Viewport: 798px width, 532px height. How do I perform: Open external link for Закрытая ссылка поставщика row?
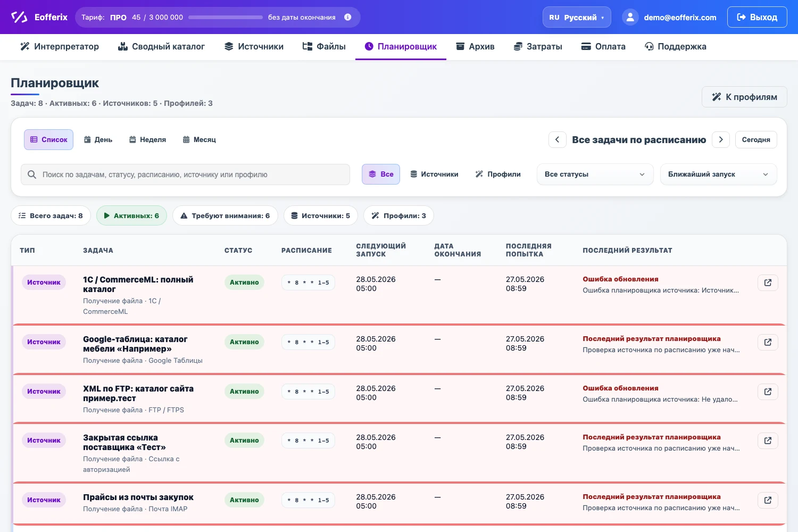(768, 440)
